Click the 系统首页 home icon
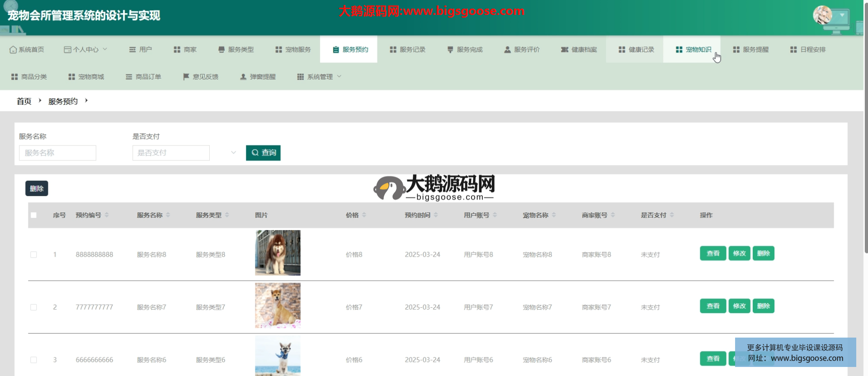 pos(13,50)
